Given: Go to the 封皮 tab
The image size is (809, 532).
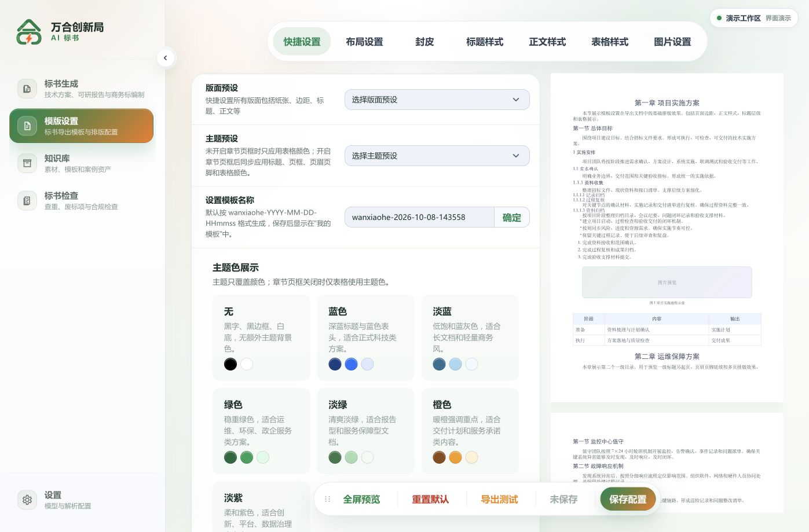Looking at the screenshot, I should click(x=424, y=42).
